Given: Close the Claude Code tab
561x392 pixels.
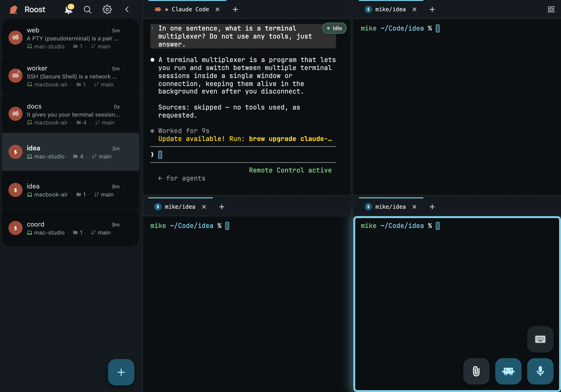Looking at the screenshot, I should pyautogui.click(x=218, y=10).
